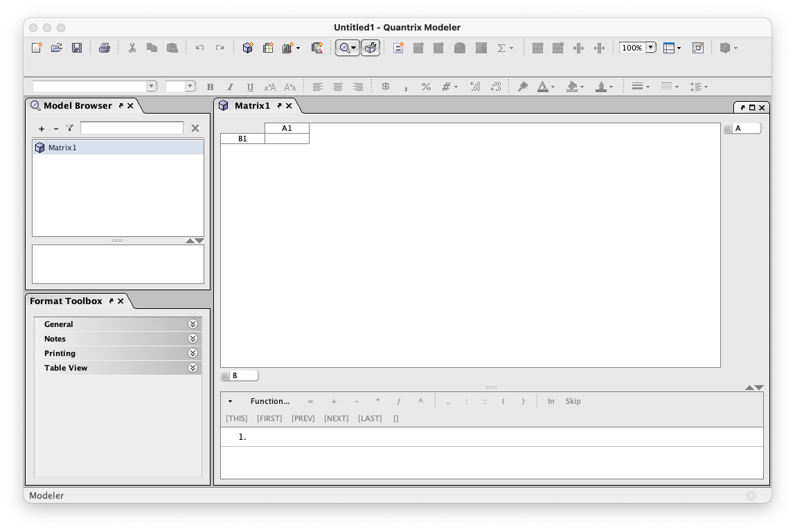Click the Function... button in formula bar
Screen dimensions: 795x532
point(270,401)
